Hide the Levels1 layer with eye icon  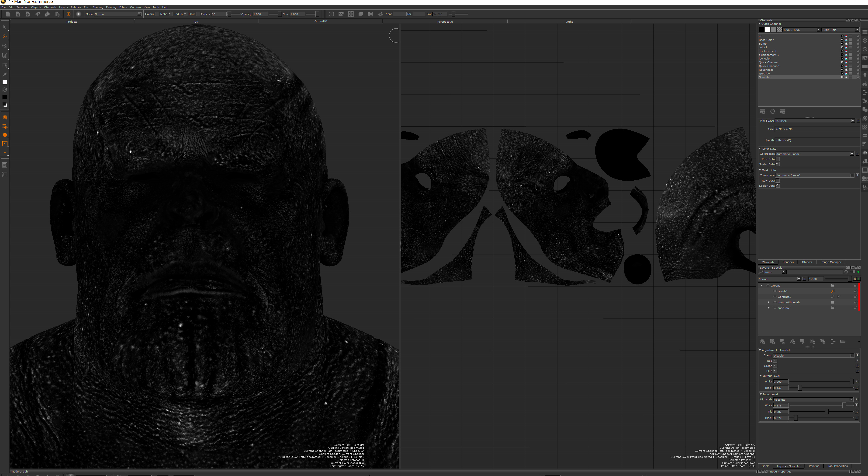[x=775, y=291]
